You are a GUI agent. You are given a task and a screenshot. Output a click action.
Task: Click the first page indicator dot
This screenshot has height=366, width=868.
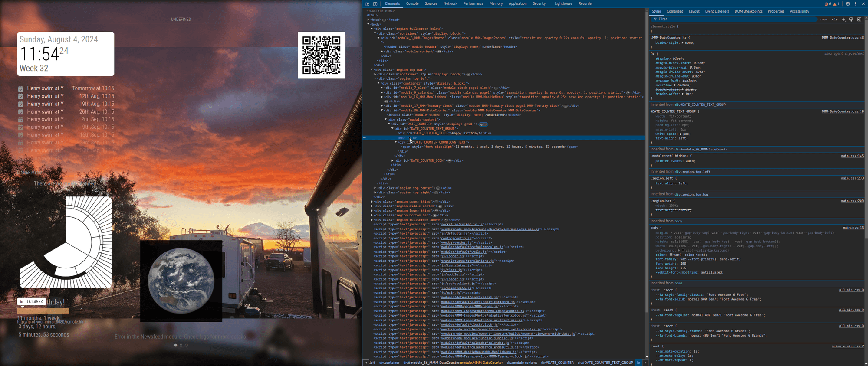pyautogui.click(x=175, y=345)
